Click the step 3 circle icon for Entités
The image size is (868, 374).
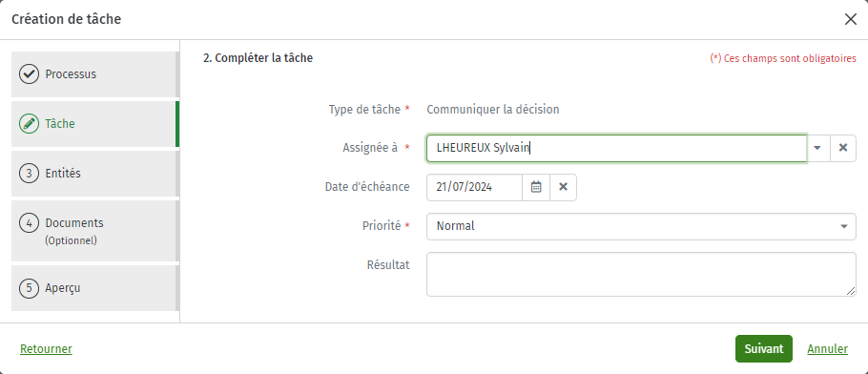coord(29,174)
